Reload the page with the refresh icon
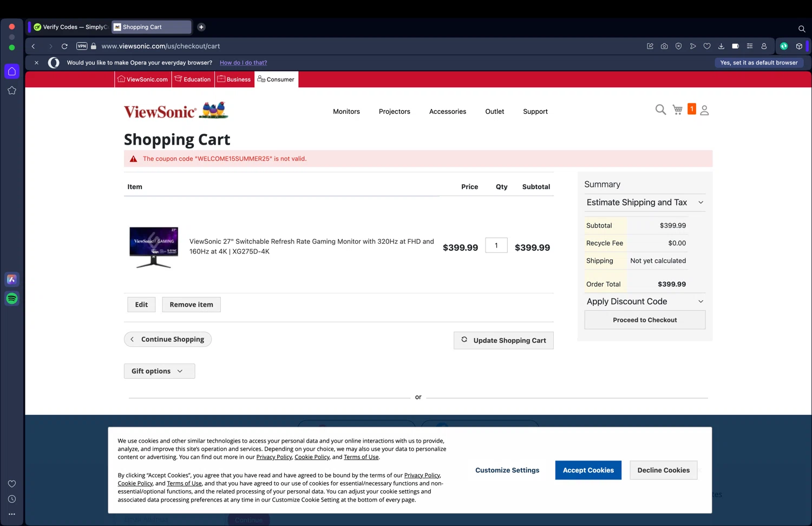This screenshot has width=812, height=526. [x=64, y=47]
